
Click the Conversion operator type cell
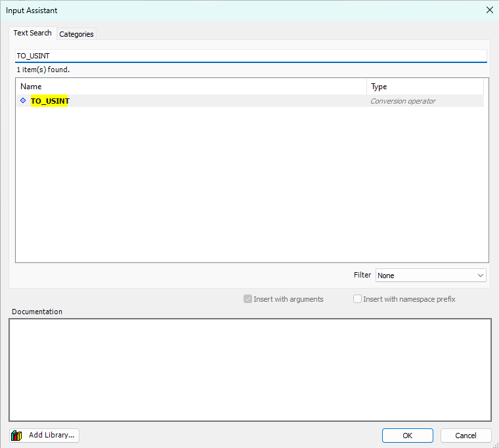[403, 101]
